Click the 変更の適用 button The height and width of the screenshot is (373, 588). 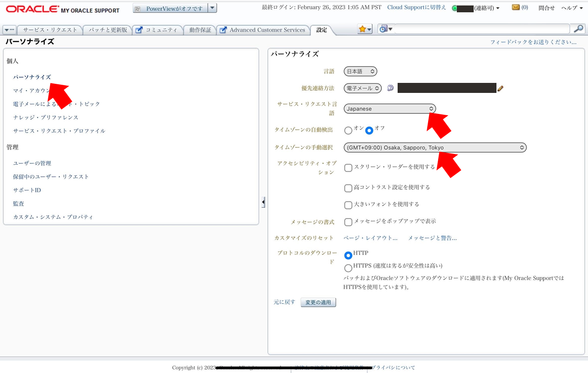[x=318, y=302]
